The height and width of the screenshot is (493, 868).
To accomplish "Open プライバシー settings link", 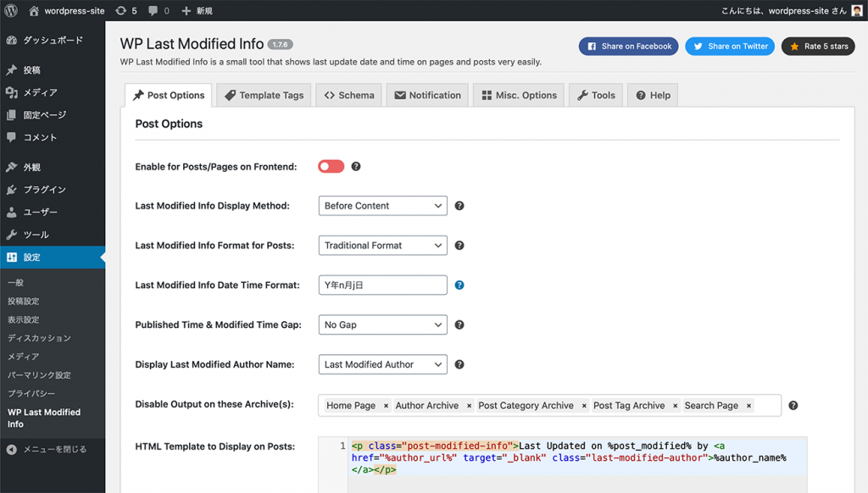I will coord(31,393).
